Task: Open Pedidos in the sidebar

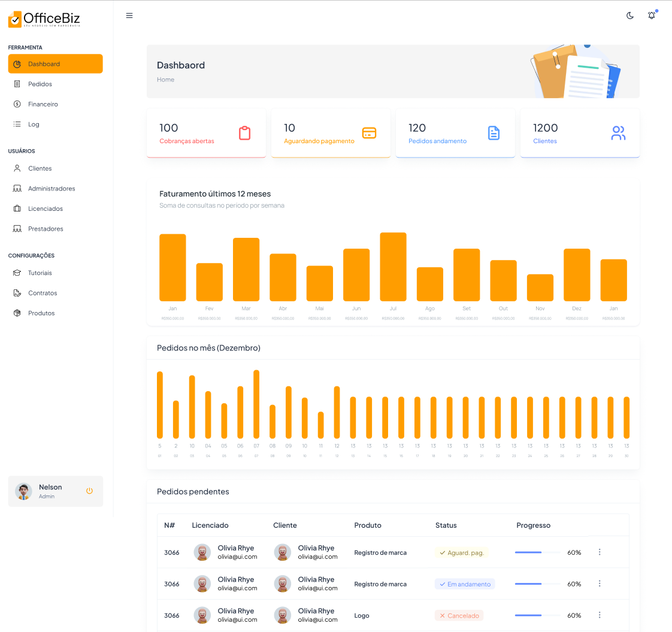Action: [40, 84]
